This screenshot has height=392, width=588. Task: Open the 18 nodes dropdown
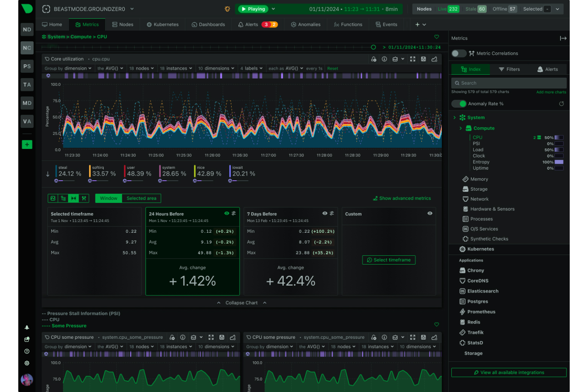click(142, 68)
